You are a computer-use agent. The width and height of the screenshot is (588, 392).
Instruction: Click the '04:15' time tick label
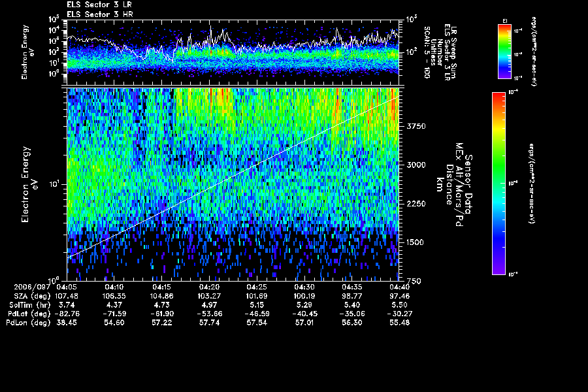[x=161, y=287]
